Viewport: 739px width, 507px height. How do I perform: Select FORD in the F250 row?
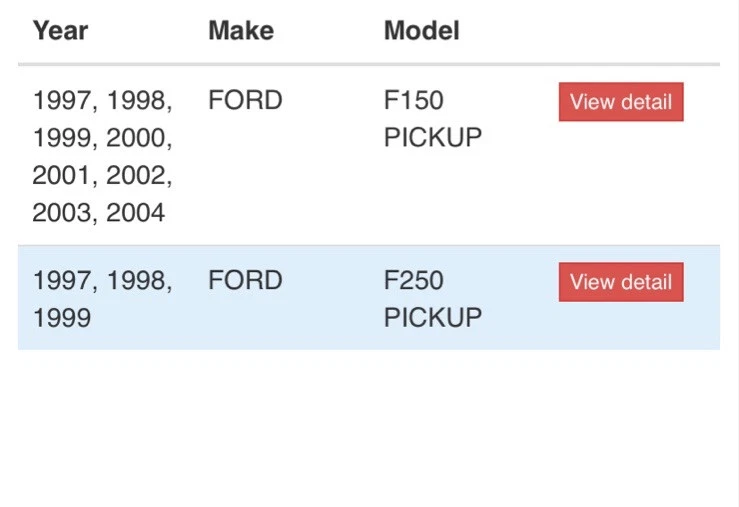[x=245, y=280]
